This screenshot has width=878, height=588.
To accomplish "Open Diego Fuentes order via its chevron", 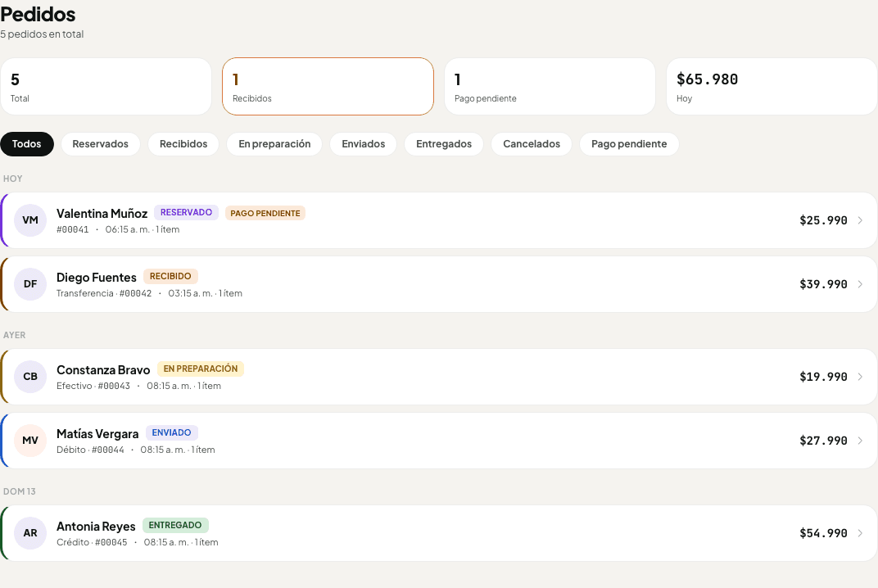I will coord(860,284).
